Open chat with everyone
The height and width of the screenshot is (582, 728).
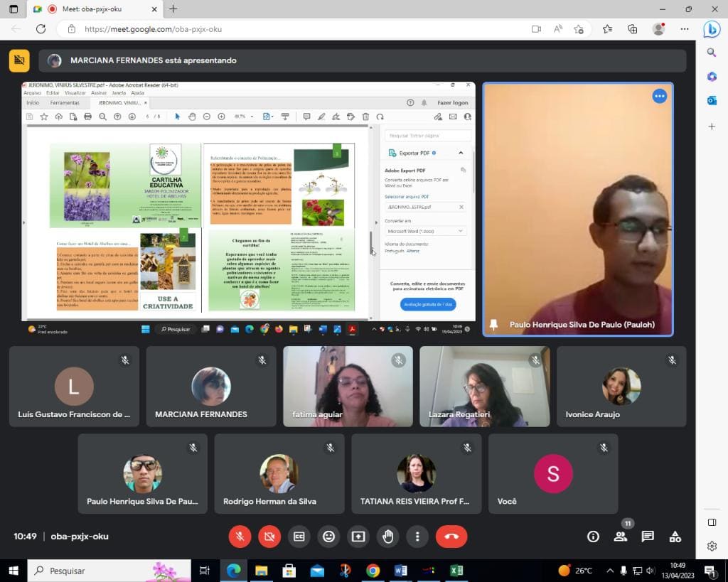648,537
